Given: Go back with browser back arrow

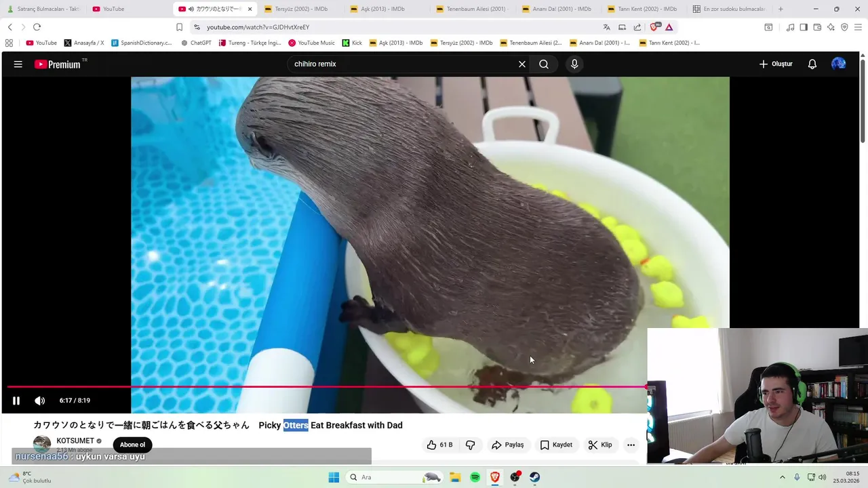Looking at the screenshot, I should click(9, 27).
